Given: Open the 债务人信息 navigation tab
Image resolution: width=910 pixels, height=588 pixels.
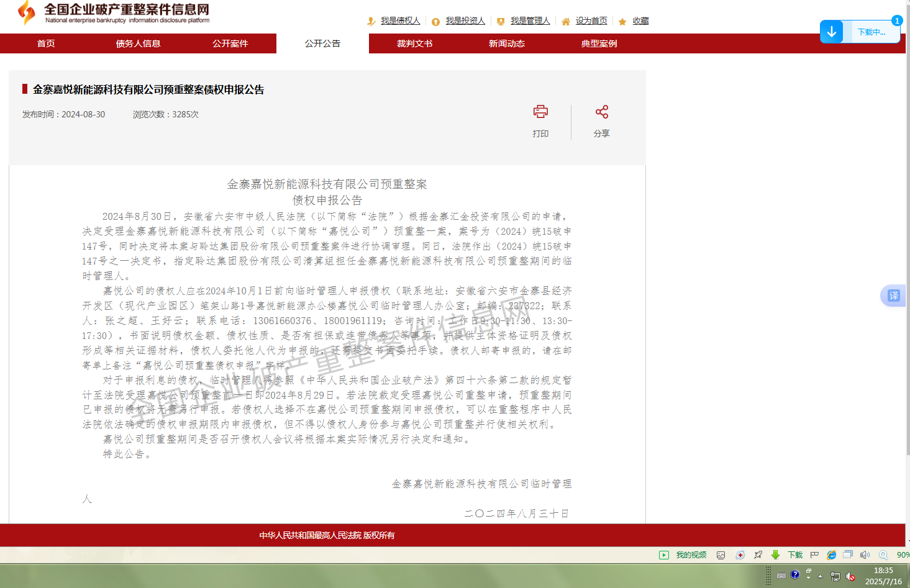Looking at the screenshot, I should (x=138, y=43).
